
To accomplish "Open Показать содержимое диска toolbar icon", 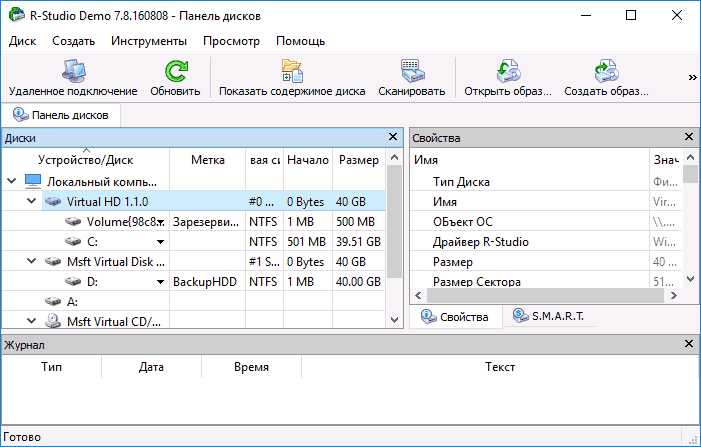I will click(x=292, y=71).
